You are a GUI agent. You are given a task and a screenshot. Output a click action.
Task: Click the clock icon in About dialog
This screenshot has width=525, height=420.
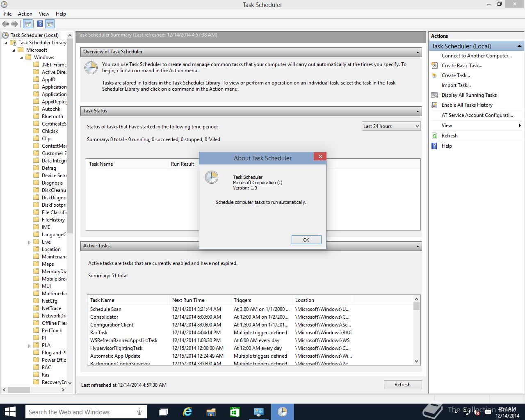(212, 177)
